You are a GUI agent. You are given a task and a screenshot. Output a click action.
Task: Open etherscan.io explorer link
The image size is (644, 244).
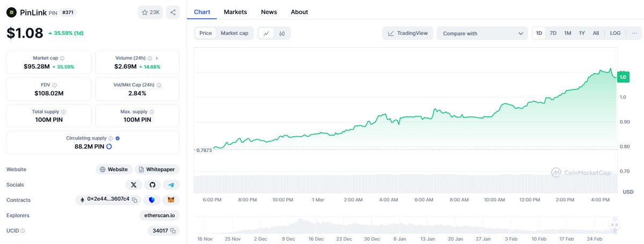159,216
